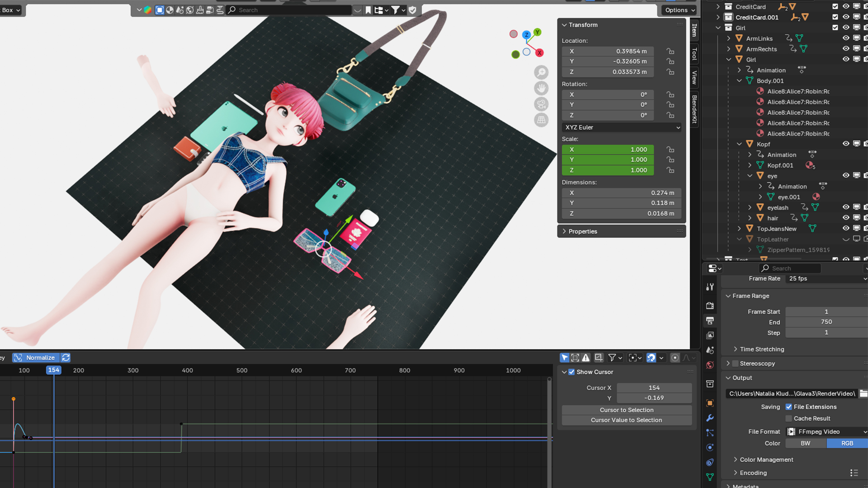Click the pan view hand icon
Image resolution: width=868 pixels, height=488 pixels.
coord(541,88)
